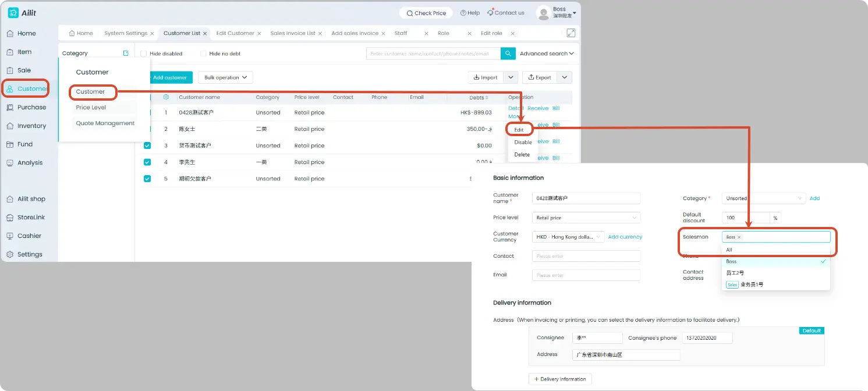Select All in the Salesman list

(776, 250)
